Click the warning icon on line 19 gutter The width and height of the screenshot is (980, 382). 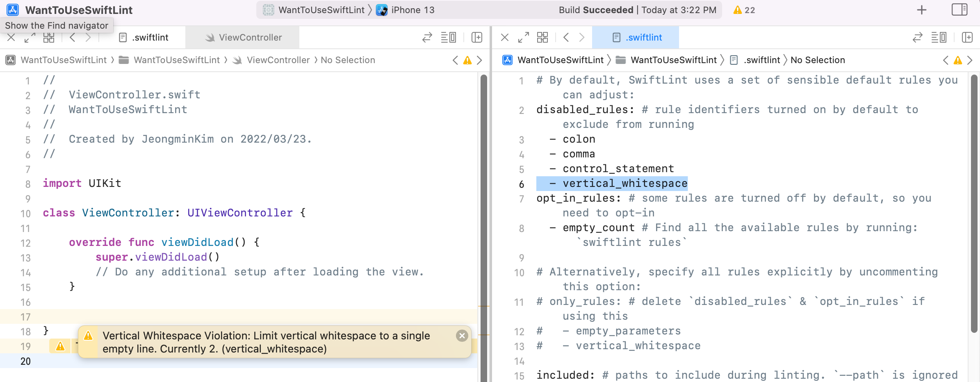(60, 346)
